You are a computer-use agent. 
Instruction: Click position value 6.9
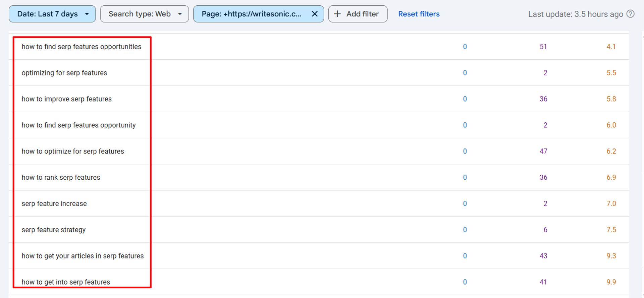(x=611, y=177)
